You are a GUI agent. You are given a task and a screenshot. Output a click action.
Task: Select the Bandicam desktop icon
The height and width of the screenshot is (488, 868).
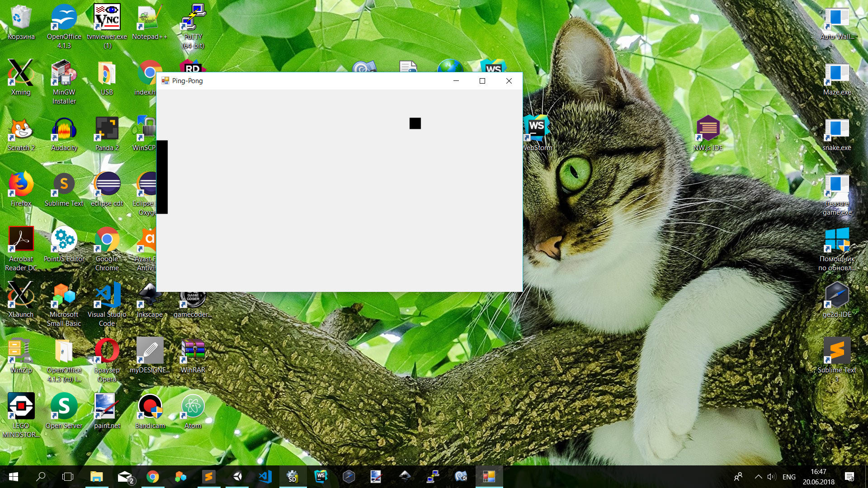click(150, 409)
